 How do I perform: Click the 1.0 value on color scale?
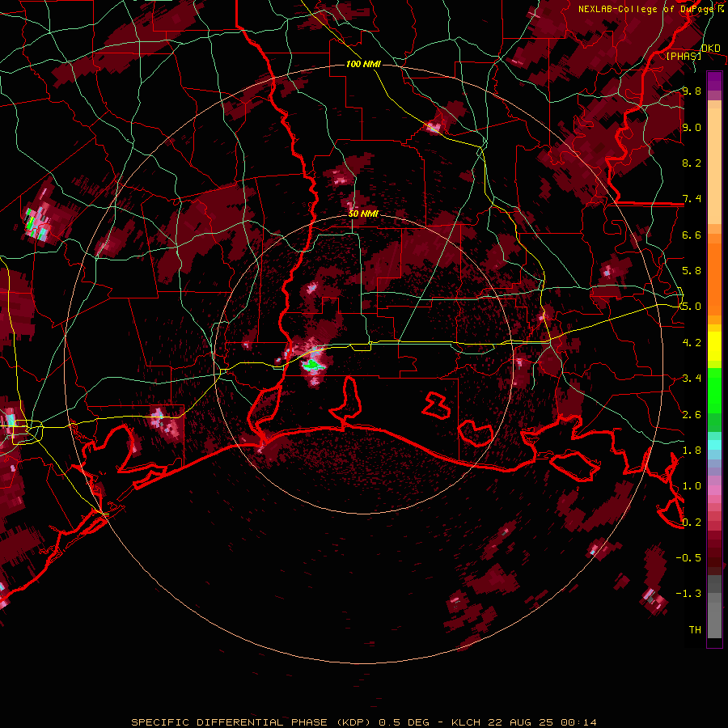click(x=692, y=486)
